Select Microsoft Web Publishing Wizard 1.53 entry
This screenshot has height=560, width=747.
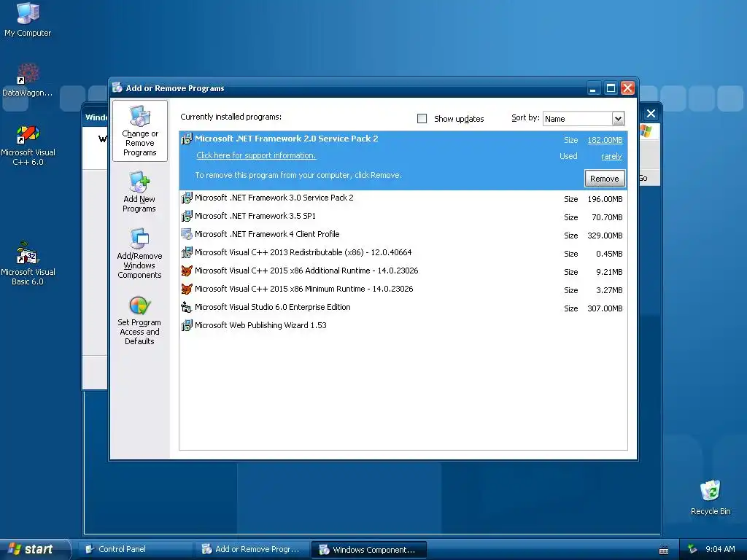point(403,326)
